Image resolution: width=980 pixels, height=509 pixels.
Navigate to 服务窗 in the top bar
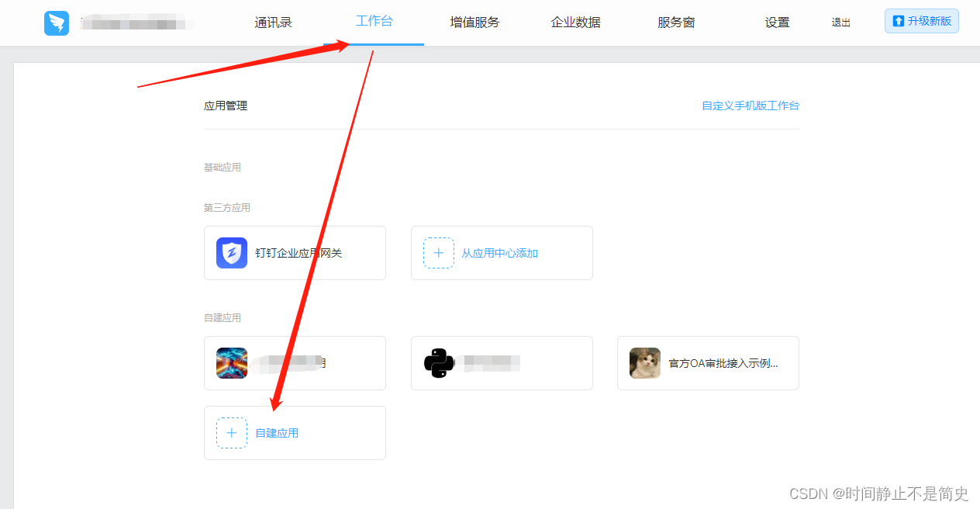point(675,23)
